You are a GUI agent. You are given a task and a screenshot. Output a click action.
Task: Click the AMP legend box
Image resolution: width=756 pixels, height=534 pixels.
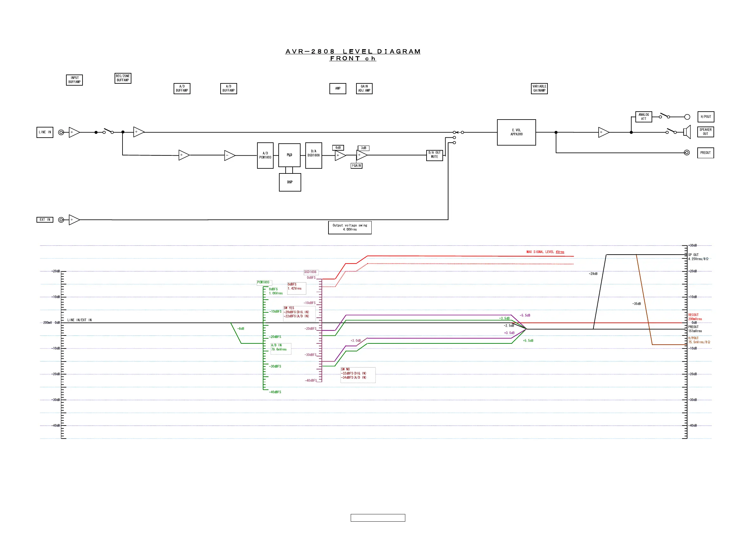(x=338, y=88)
